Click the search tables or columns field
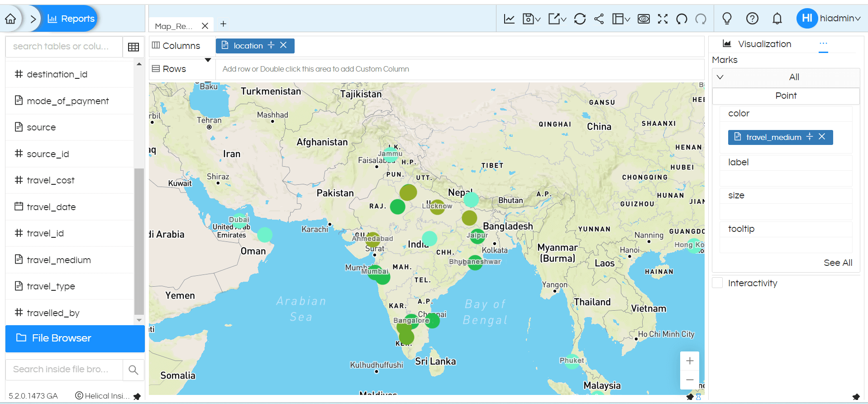Viewport: 868px width, 404px height. (64, 46)
